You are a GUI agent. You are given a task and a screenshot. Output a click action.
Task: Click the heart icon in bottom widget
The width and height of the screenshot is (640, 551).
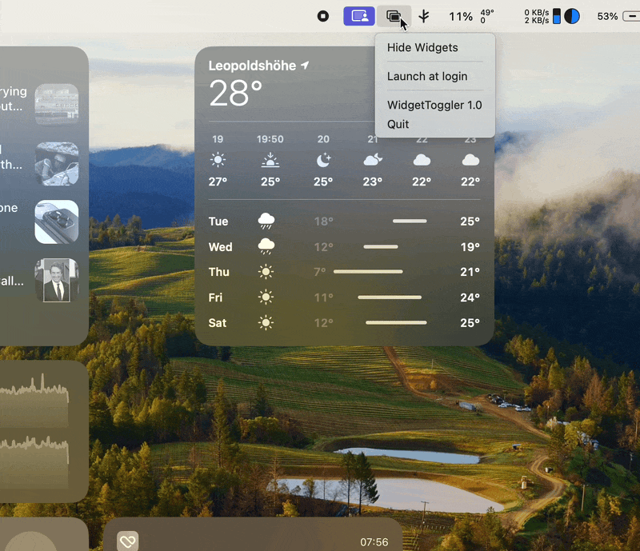tap(128, 542)
